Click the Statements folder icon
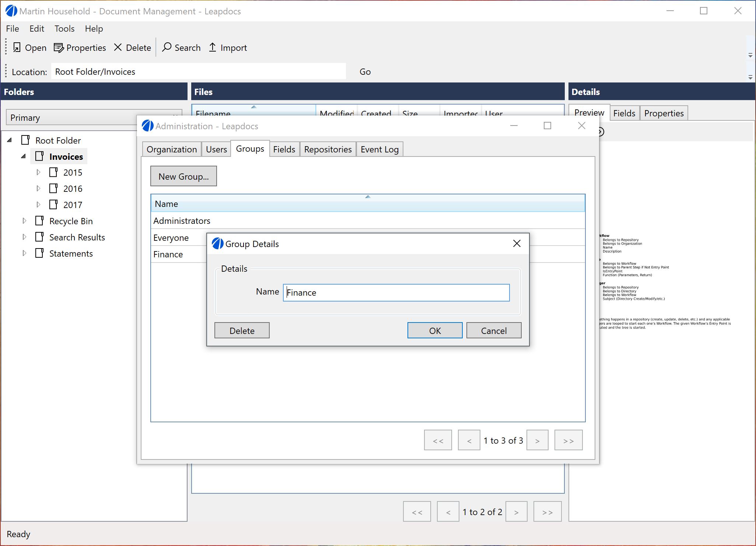Viewport: 756px width, 546px height. (39, 253)
